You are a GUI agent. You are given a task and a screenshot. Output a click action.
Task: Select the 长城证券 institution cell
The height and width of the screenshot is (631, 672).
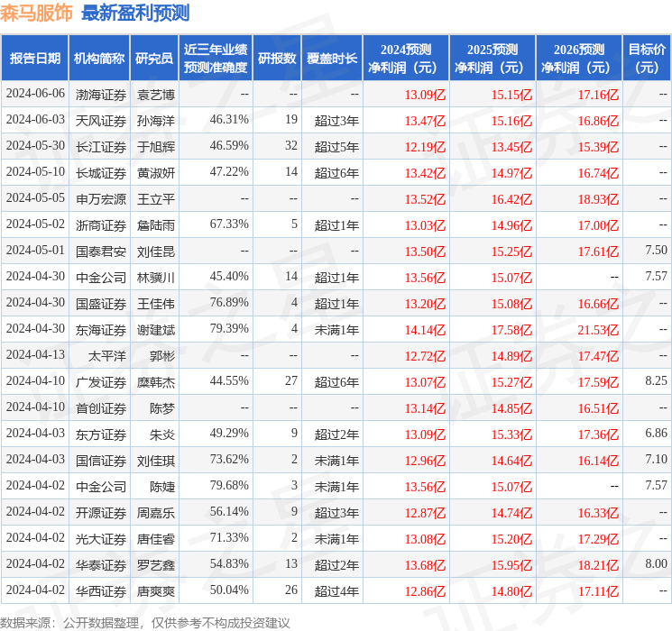point(101,173)
